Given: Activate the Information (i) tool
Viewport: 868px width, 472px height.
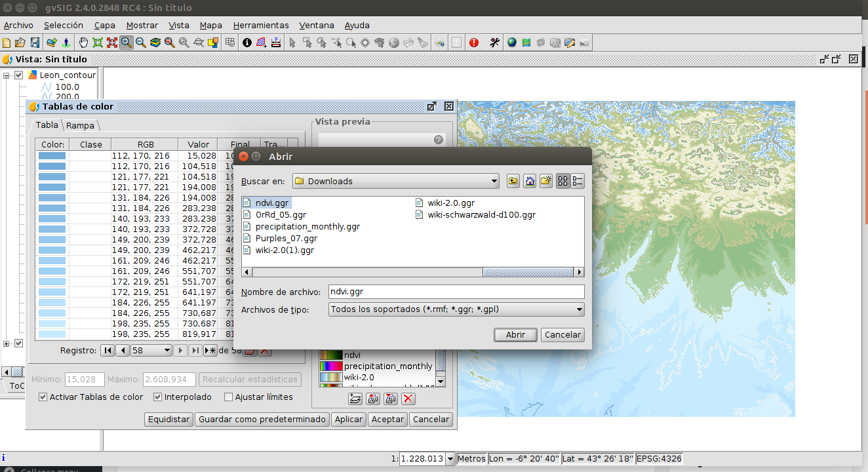Looking at the screenshot, I should tap(247, 43).
